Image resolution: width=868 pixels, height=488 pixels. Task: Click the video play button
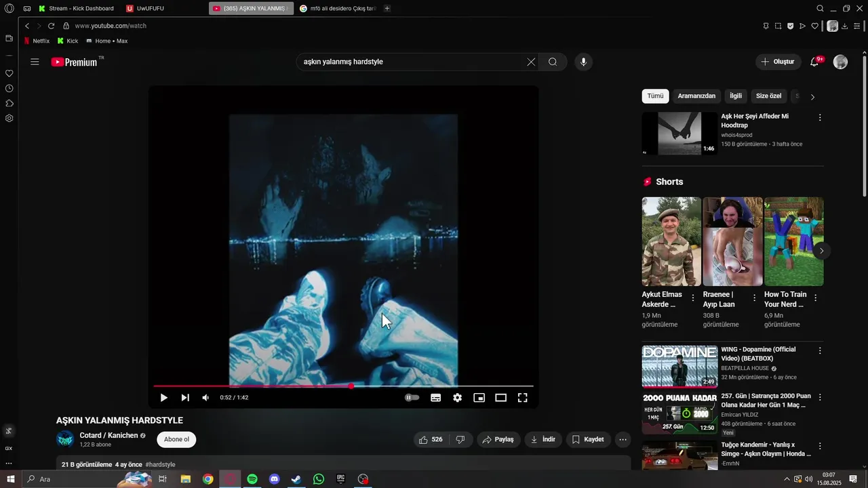(x=163, y=398)
